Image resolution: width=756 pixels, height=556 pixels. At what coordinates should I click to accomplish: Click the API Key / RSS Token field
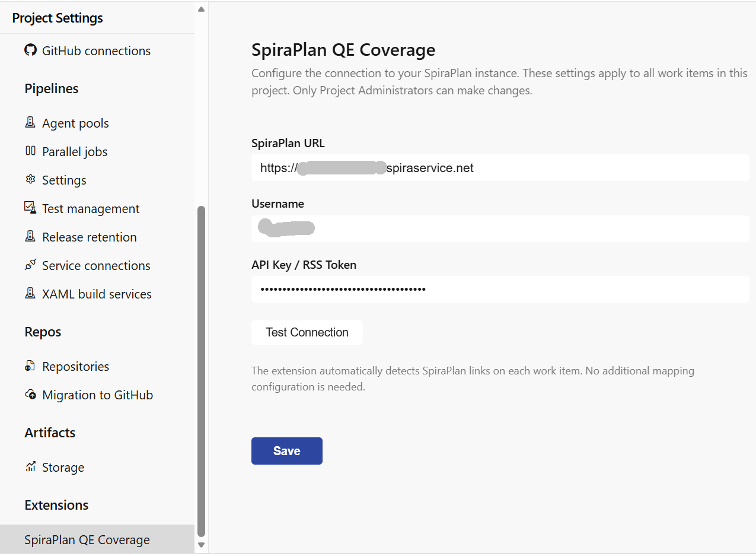500,289
